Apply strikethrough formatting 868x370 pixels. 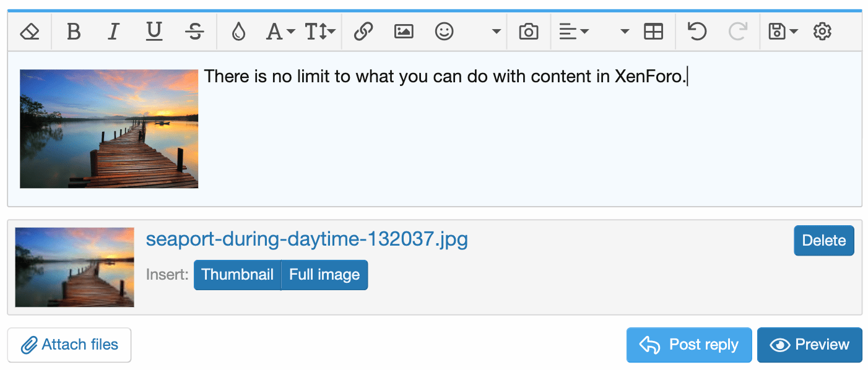click(x=194, y=32)
